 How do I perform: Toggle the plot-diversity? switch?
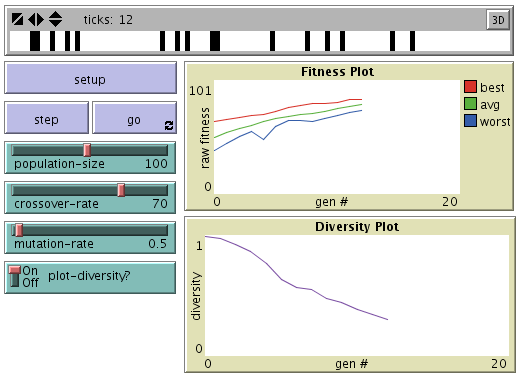[15, 276]
